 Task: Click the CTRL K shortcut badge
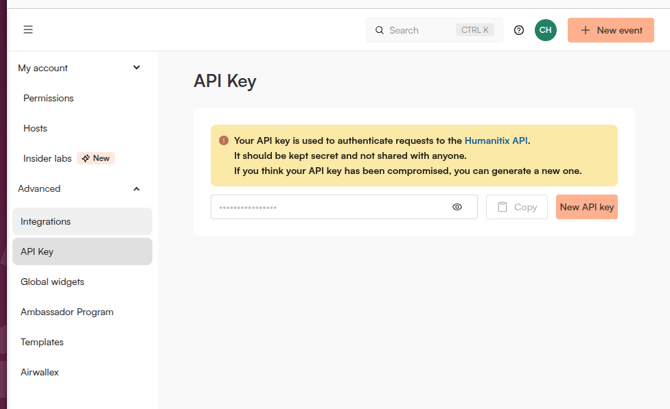coord(475,30)
